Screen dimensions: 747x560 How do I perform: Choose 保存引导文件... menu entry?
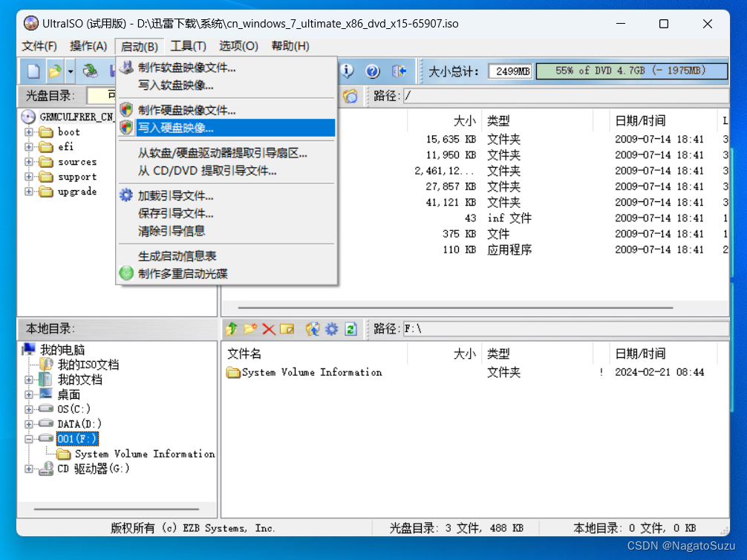click(226, 213)
